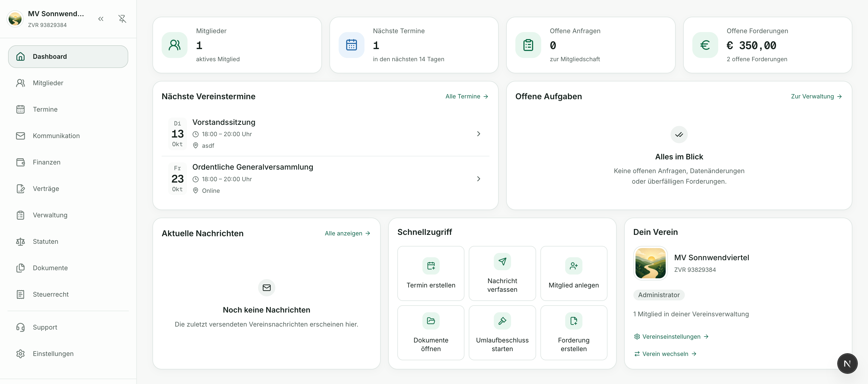868x384 pixels.
Task: Go to Mitglieder in the sidebar
Action: point(68,83)
